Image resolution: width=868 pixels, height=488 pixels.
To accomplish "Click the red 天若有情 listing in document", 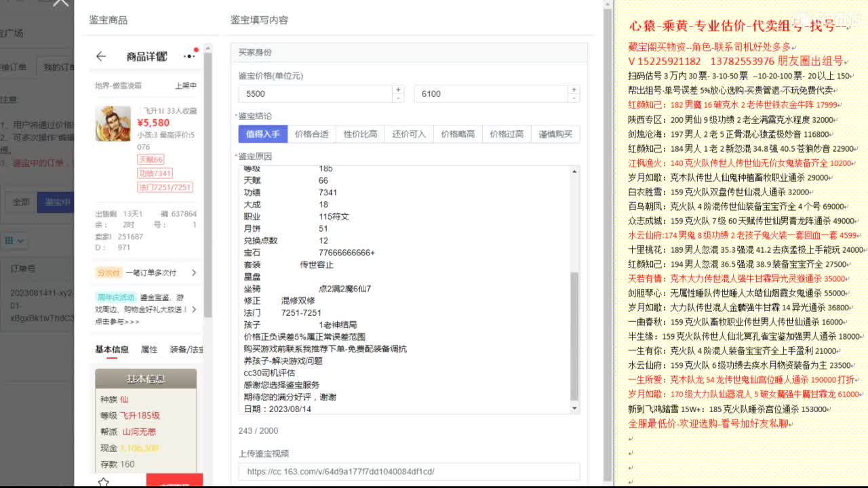I will point(737,279).
